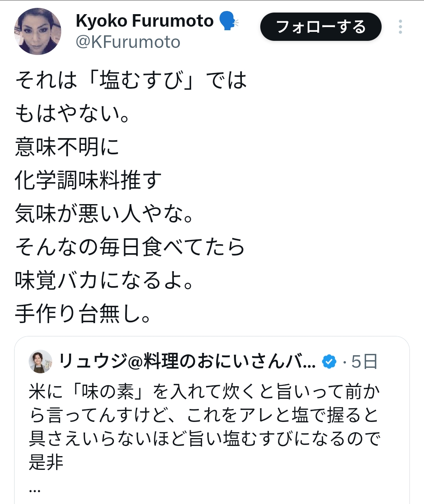Tap the line 化学調味料推す

(x=88, y=180)
